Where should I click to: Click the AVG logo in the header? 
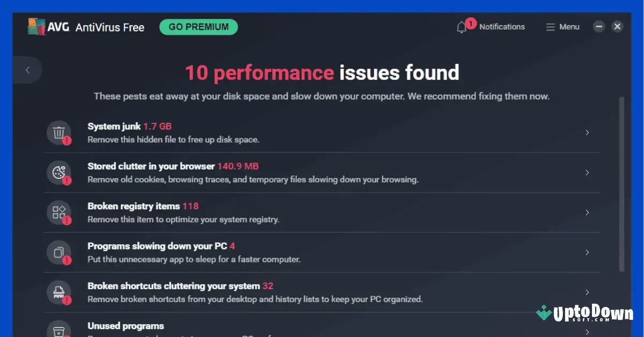tap(36, 26)
